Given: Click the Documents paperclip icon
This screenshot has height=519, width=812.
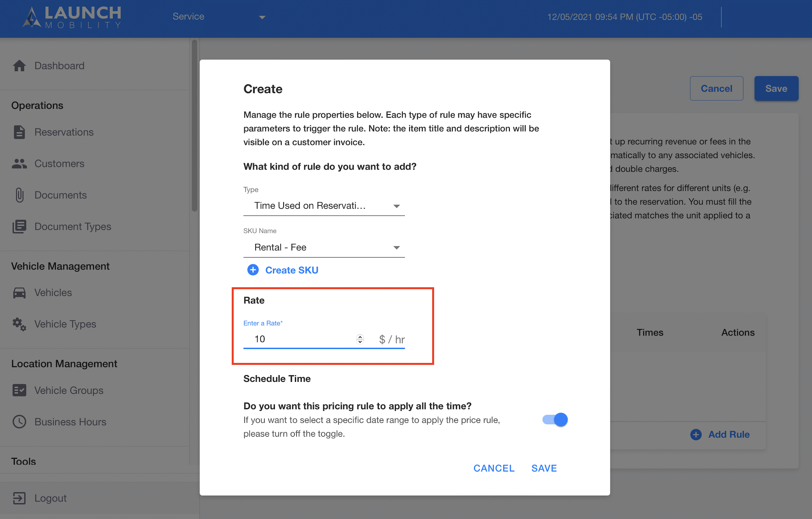Looking at the screenshot, I should (x=19, y=195).
